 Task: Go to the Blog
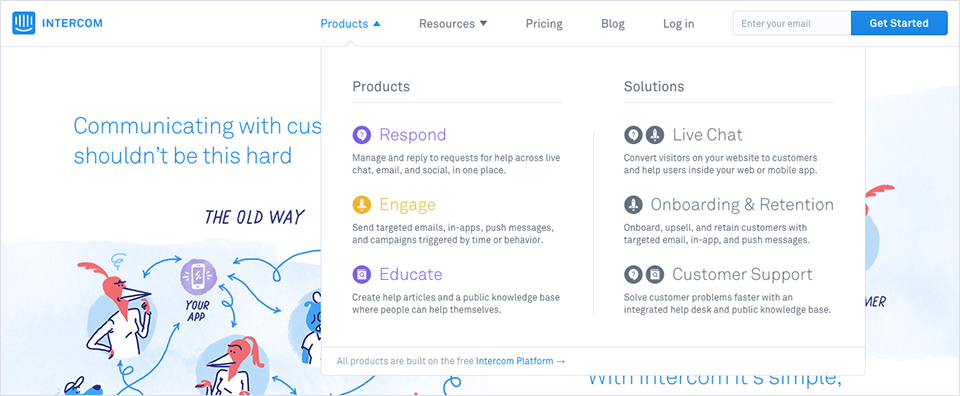tap(613, 24)
